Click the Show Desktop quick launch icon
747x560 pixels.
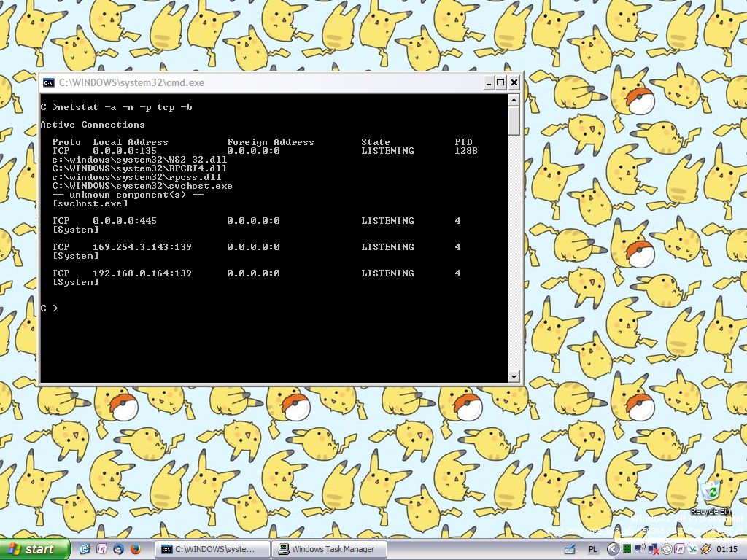point(85,549)
